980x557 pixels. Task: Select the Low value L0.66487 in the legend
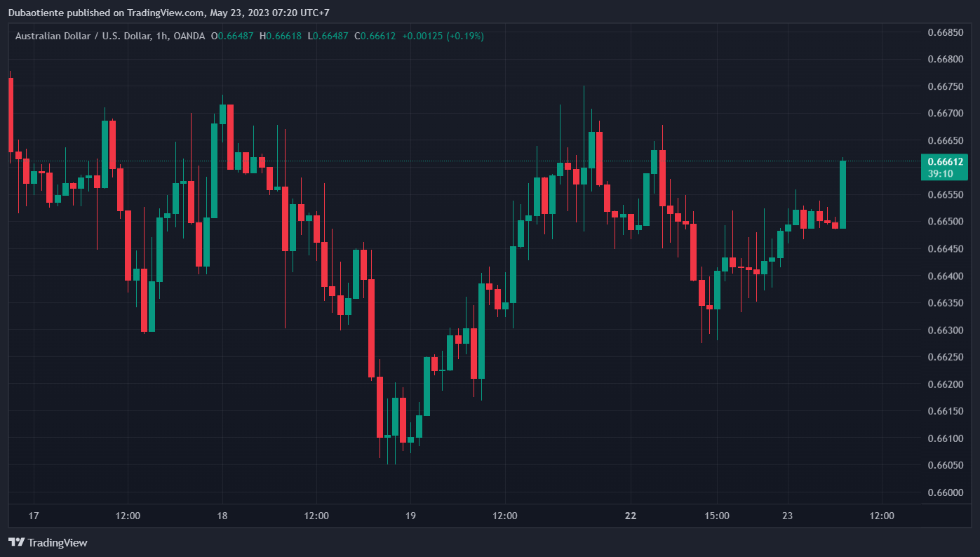328,36
